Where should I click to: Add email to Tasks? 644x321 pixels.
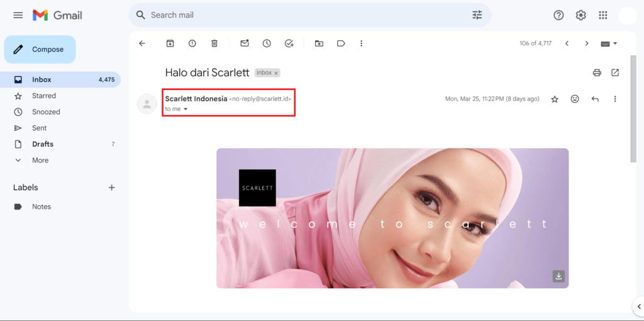(289, 43)
